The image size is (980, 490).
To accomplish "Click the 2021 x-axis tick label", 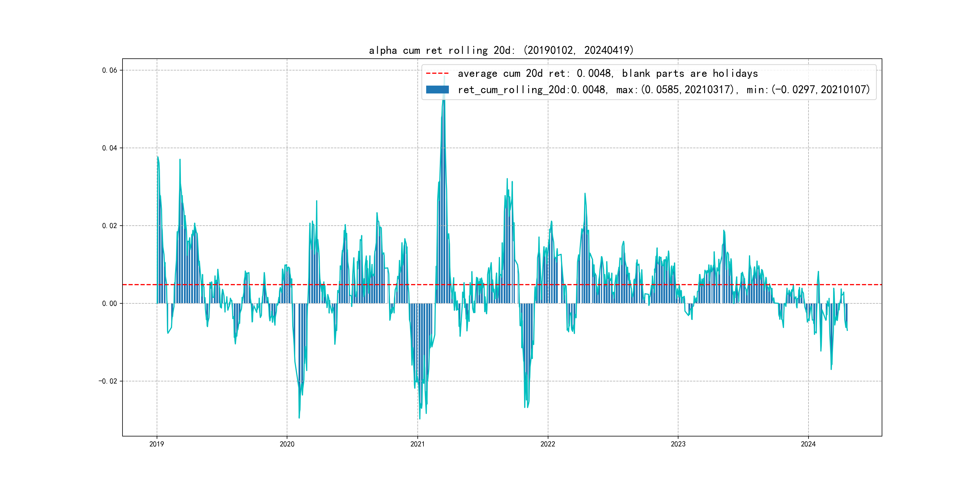I will (417, 444).
